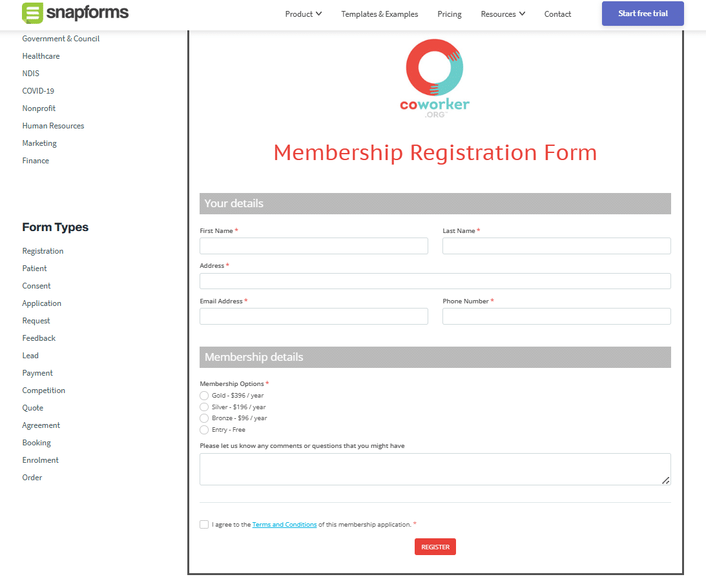Open the Product dropdown menu
The image size is (706, 588).
click(x=303, y=14)
